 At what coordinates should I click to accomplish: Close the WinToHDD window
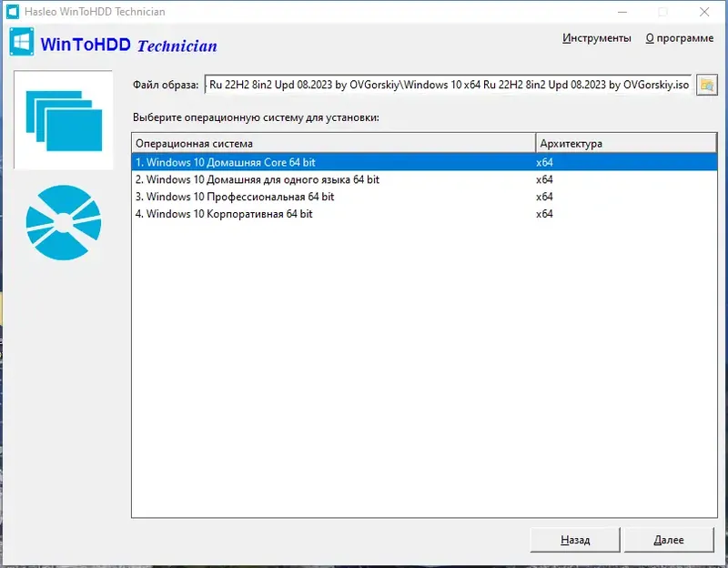click(x=704, y=12)
